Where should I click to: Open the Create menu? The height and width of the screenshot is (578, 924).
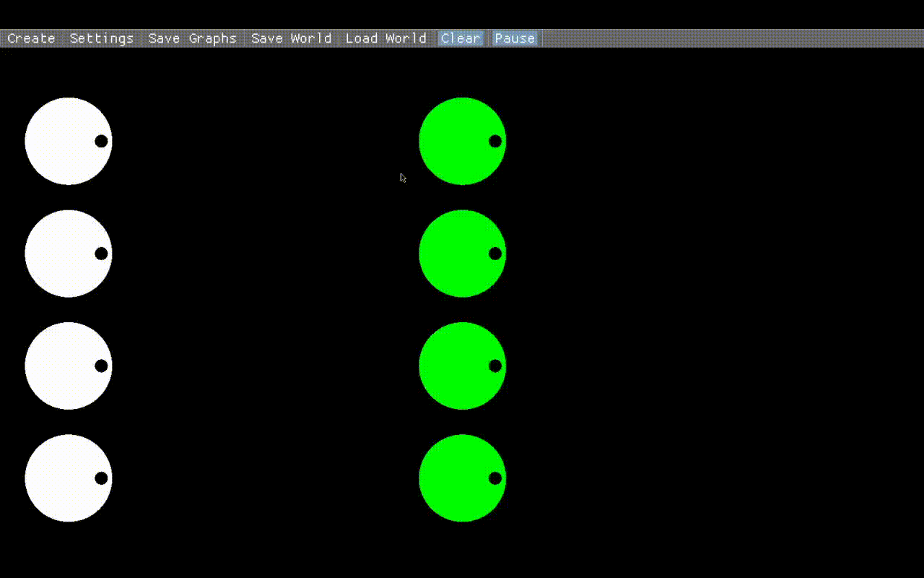coord(30,38)
